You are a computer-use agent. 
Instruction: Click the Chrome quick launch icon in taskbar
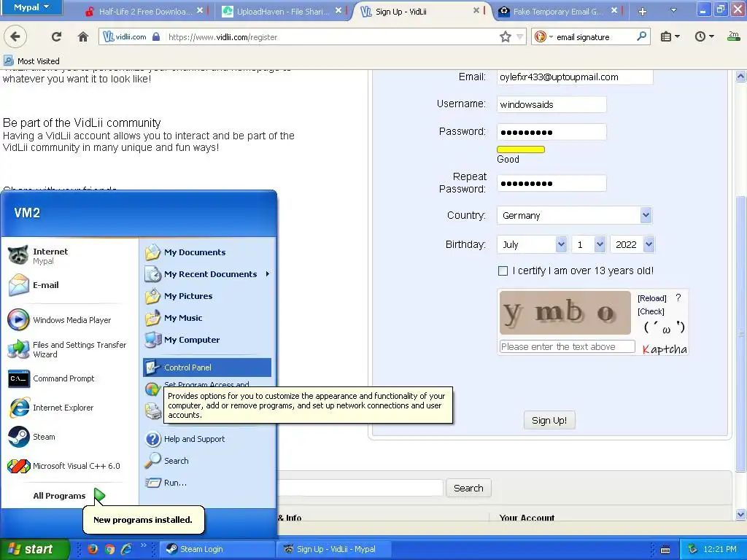pos(109,549)
